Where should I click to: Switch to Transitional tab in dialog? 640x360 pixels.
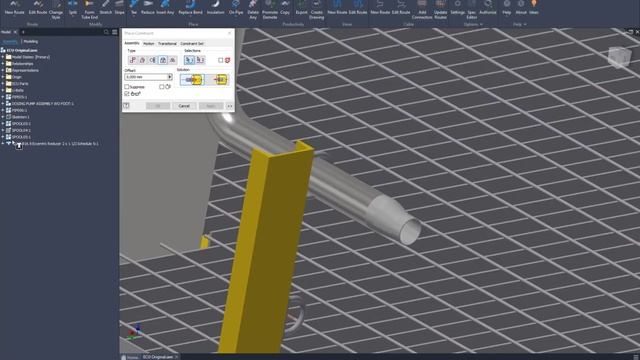(x=167, y=43)
